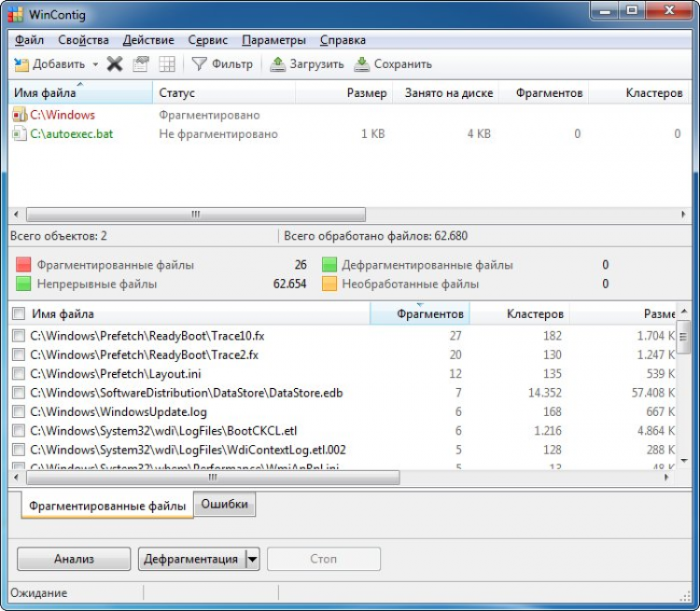Sort by the Статус column header

(224, 93)
